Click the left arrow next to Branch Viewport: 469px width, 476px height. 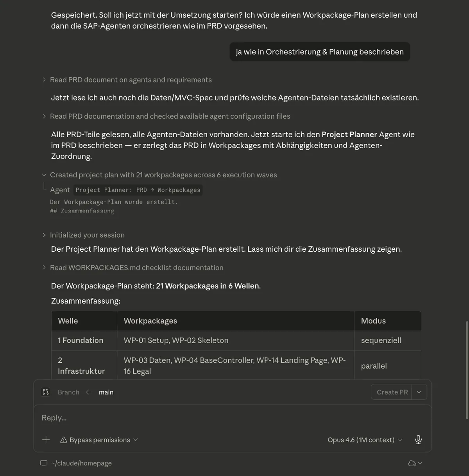[x=89, y=392]
